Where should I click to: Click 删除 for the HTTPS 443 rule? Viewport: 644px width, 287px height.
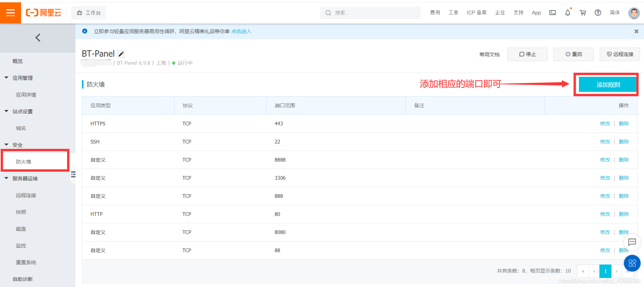pyautogui.click(x=624, y=124)
